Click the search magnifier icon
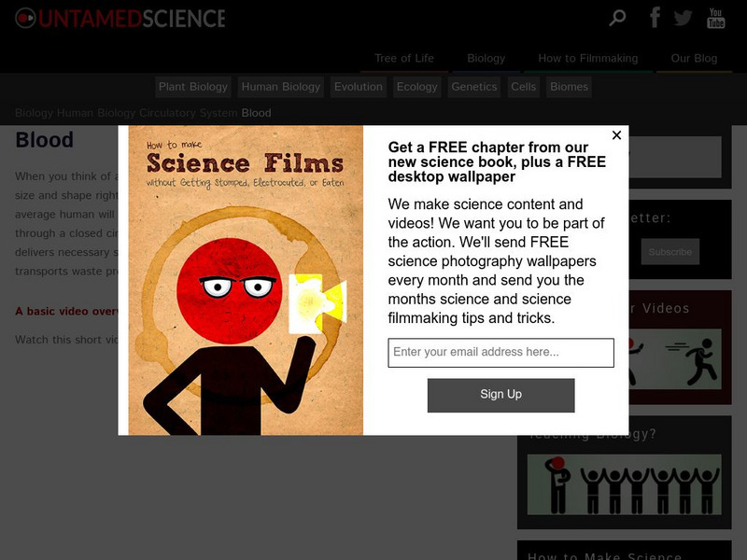The image size is (747, 560). (617, 18)
